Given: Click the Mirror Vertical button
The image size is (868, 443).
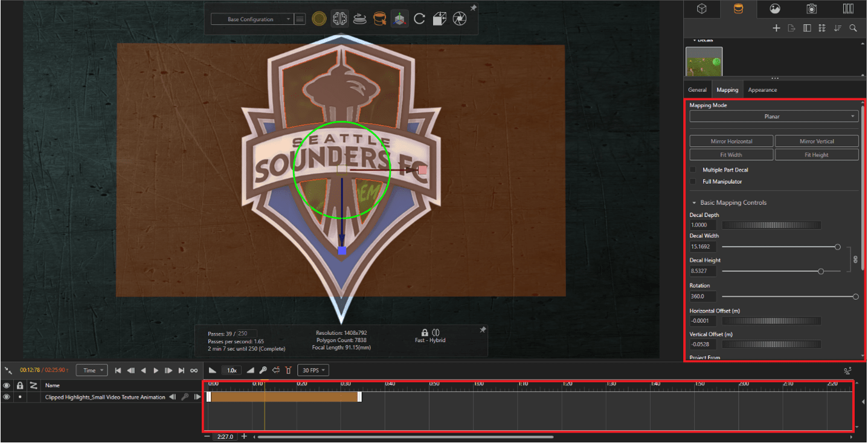Looking at the screenshot, I should (817, 141).
